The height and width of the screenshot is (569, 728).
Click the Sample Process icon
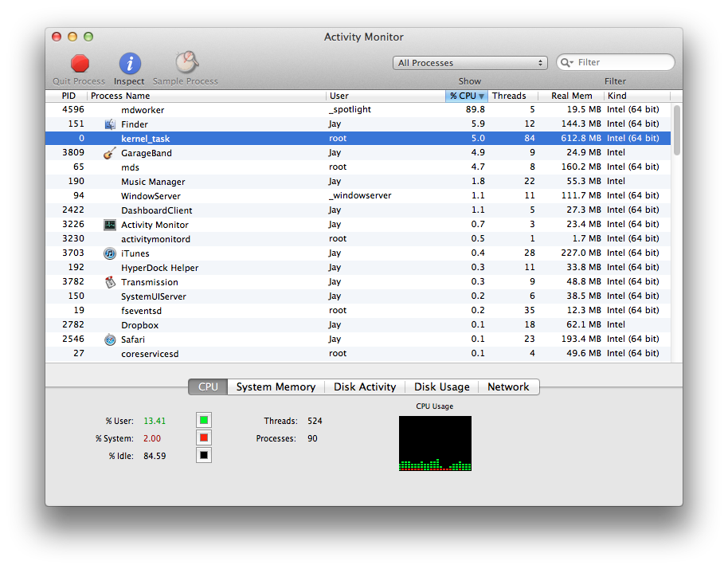click(x=186, y=63)
